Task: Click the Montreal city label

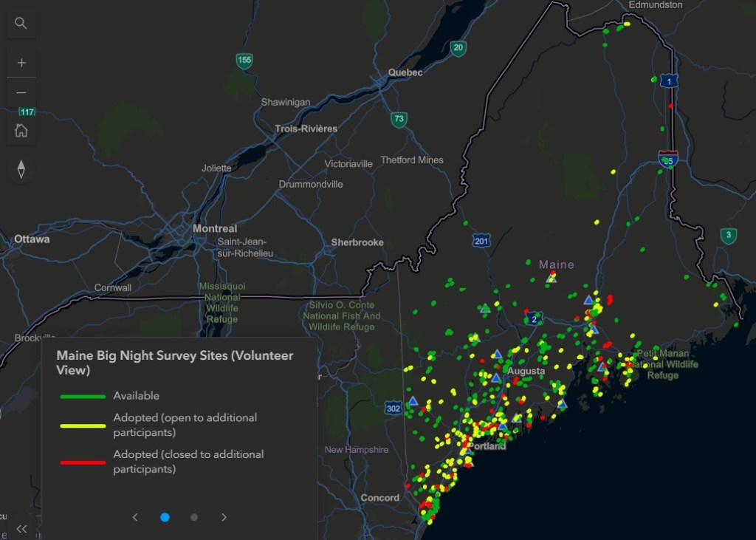Action: coord(215,229)
